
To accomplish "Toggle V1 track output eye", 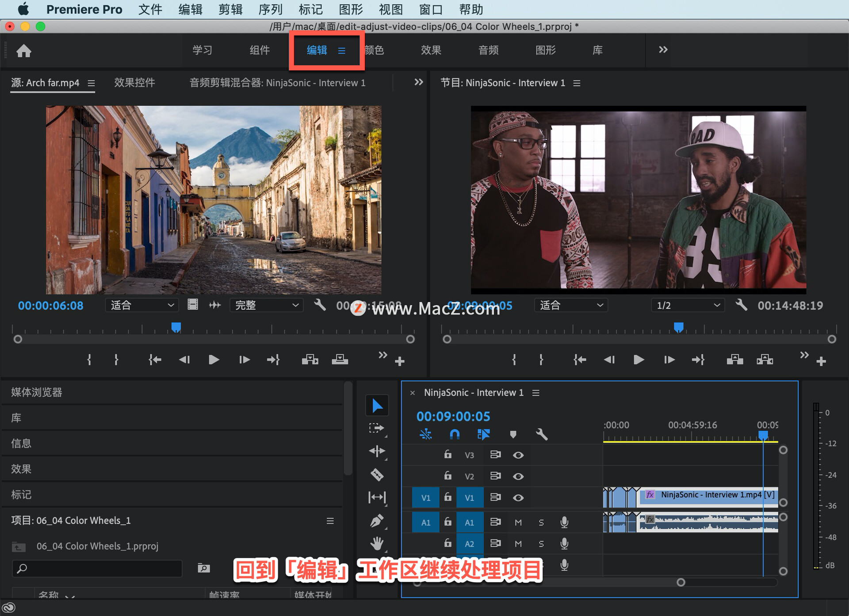I will click(x=518, y=498).
